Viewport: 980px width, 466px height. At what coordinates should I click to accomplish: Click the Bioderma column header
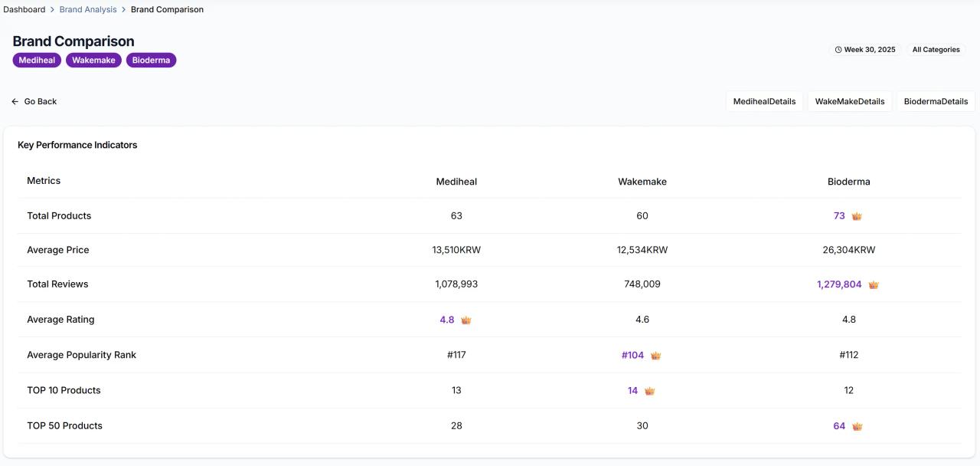click(x=849, y=182)
